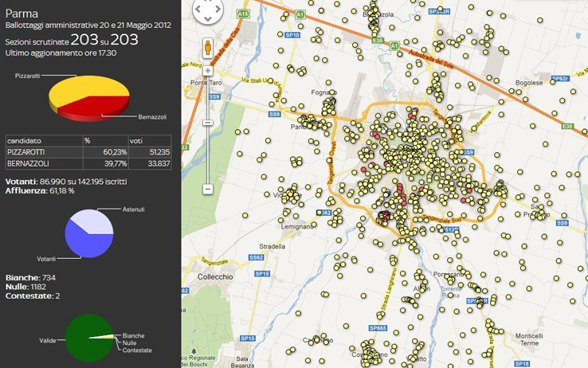
Task: Click the 'Nulle: 1182' line
Action: tap(25, 287)
